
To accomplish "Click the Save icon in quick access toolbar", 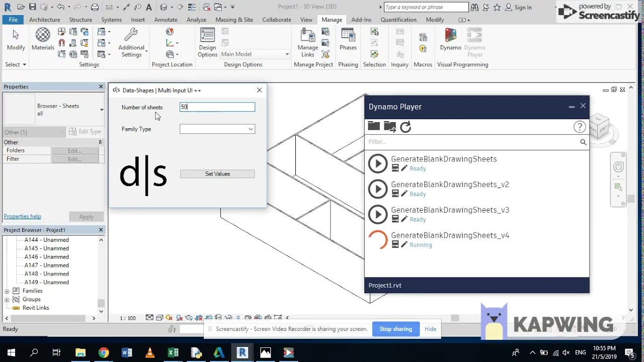I will point(32,7).
